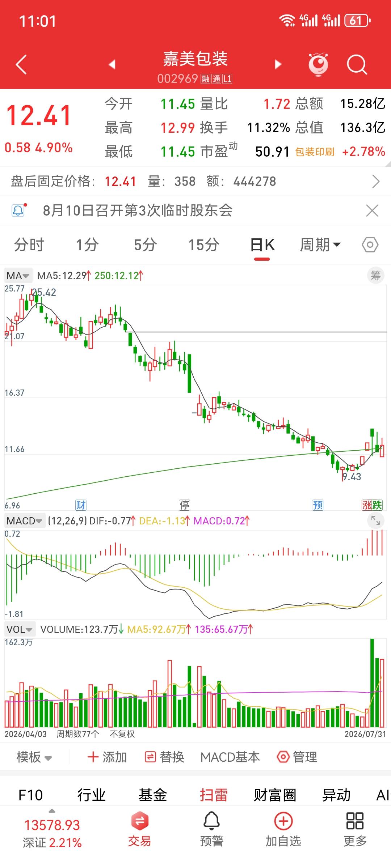Open chart settings hexagon icon

click(370, 245)
